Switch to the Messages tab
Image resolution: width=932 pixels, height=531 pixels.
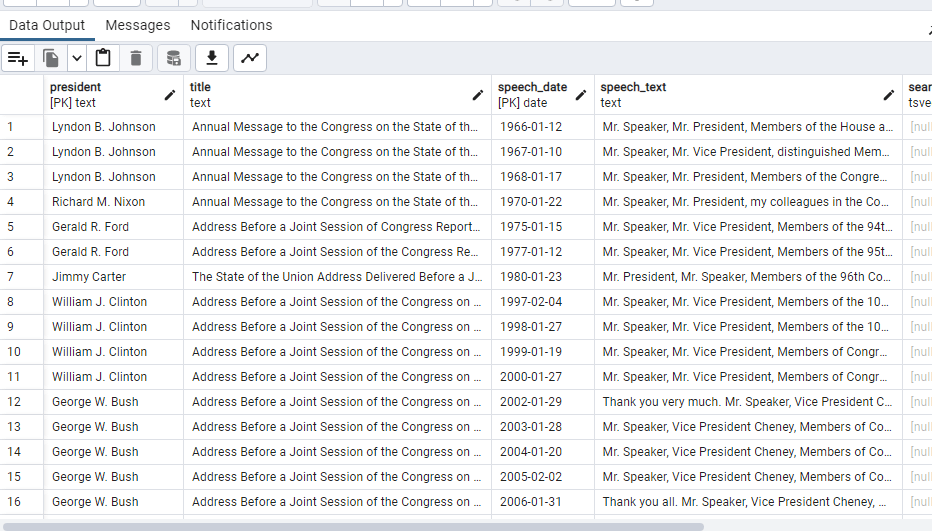(x=138, y=25)
